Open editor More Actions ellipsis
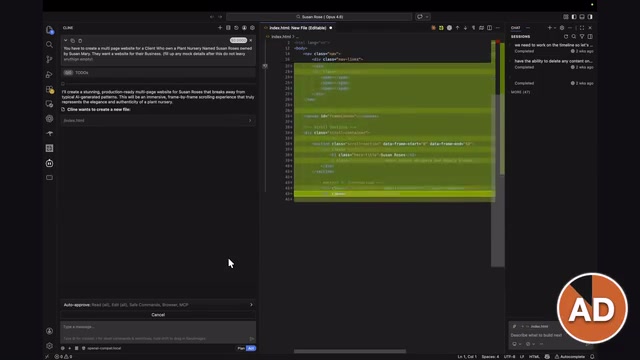The height and width of the screenshot is (360, 640). [498, 28]
